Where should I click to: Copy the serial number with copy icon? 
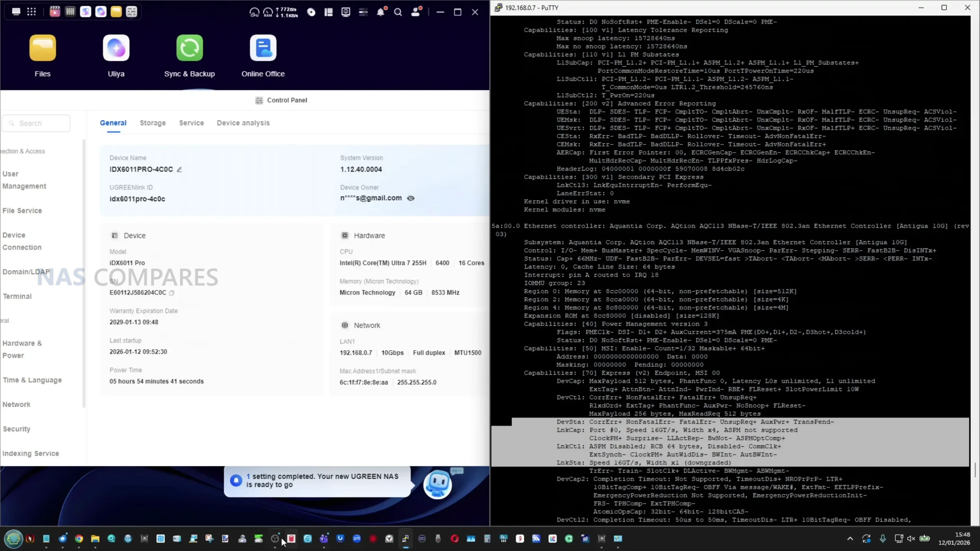tap(171, 293)
